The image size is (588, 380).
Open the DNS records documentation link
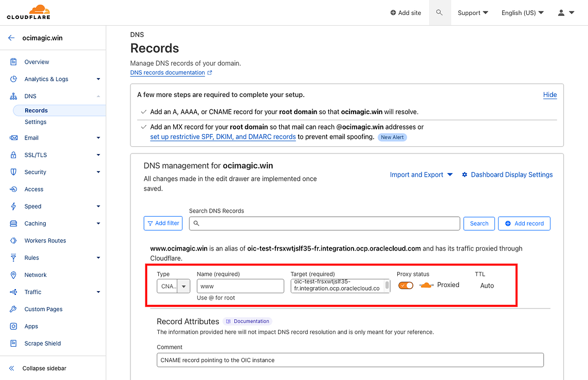coord(168,73)
